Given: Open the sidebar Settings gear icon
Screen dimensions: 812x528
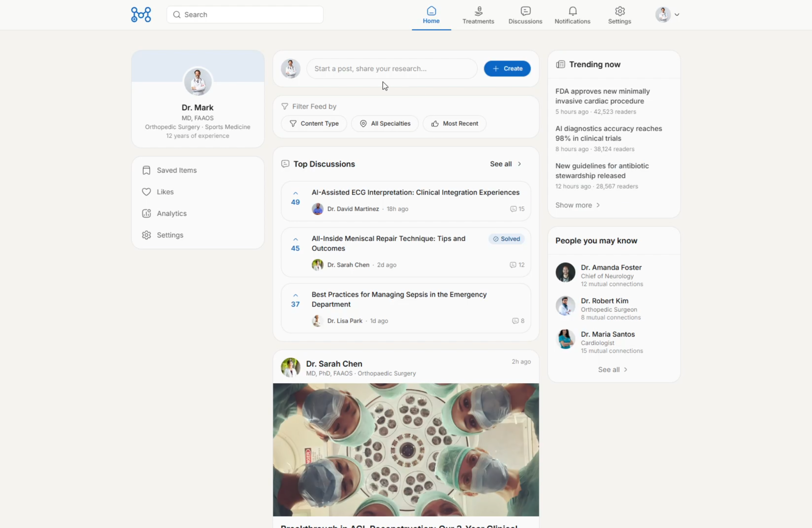Looking at the screenshot, I should pos(146,235).
